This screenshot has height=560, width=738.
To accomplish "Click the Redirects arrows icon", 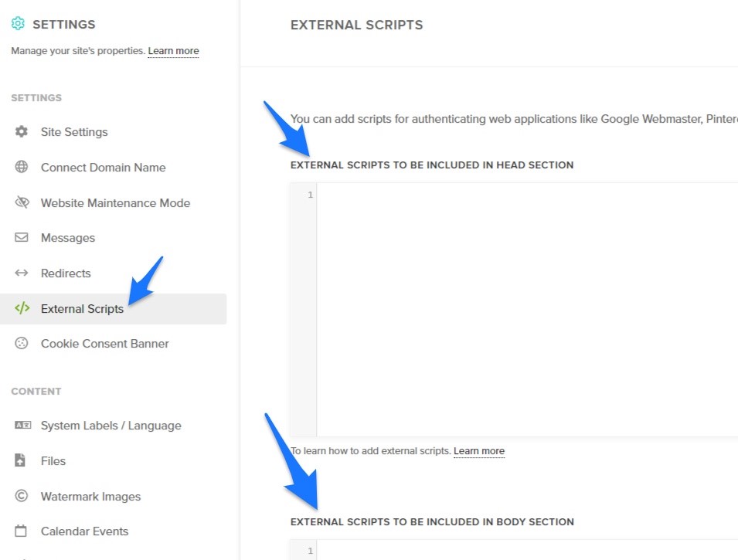I will tap(21, 273).
